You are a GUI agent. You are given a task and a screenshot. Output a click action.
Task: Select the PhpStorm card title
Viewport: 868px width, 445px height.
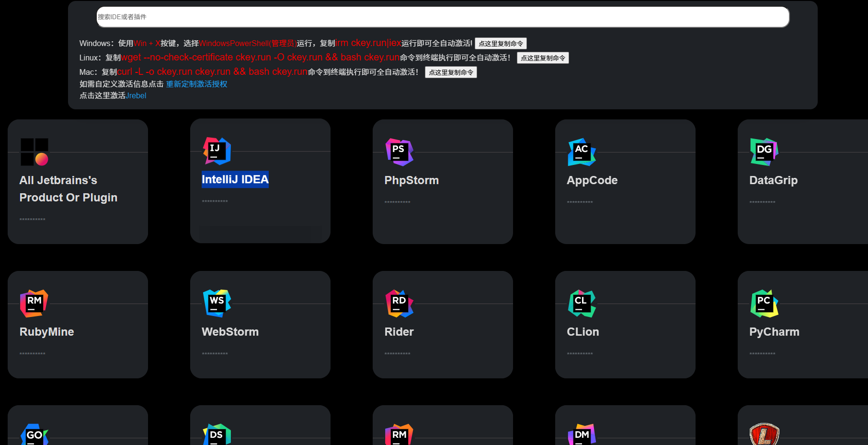tap(411, 180)
